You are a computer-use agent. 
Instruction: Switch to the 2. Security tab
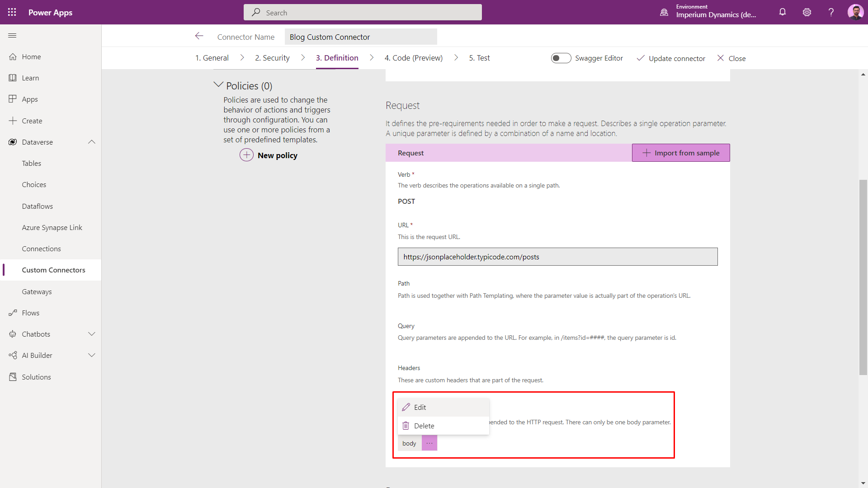click(x=272, y=58)
